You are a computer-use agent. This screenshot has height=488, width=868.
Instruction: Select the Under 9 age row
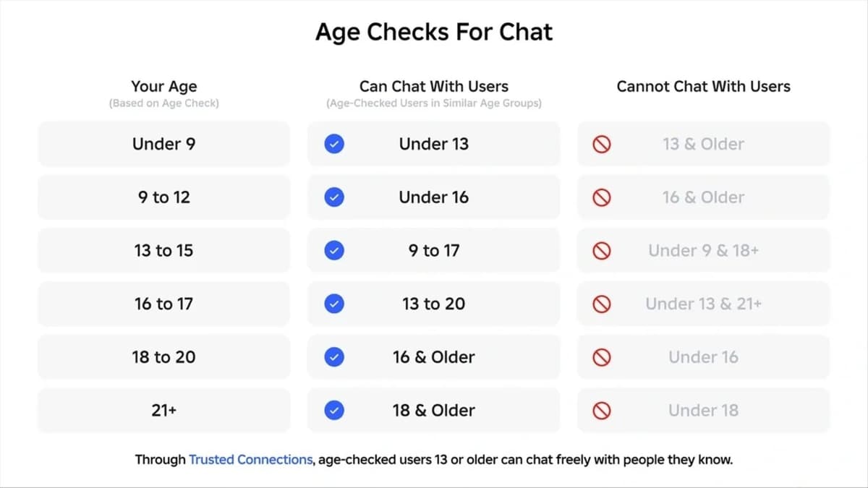[164, 144]
